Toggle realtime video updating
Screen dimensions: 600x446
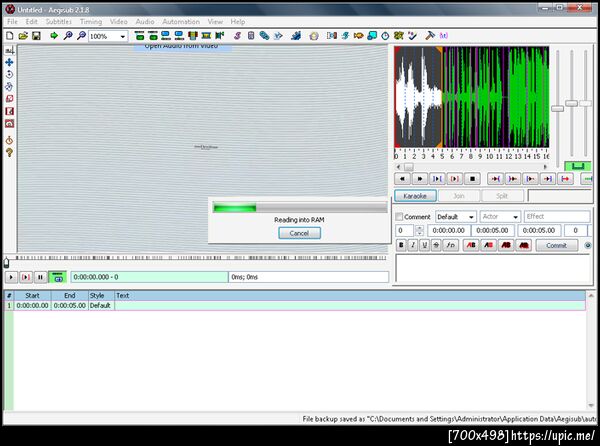click(x=9, y=140)
